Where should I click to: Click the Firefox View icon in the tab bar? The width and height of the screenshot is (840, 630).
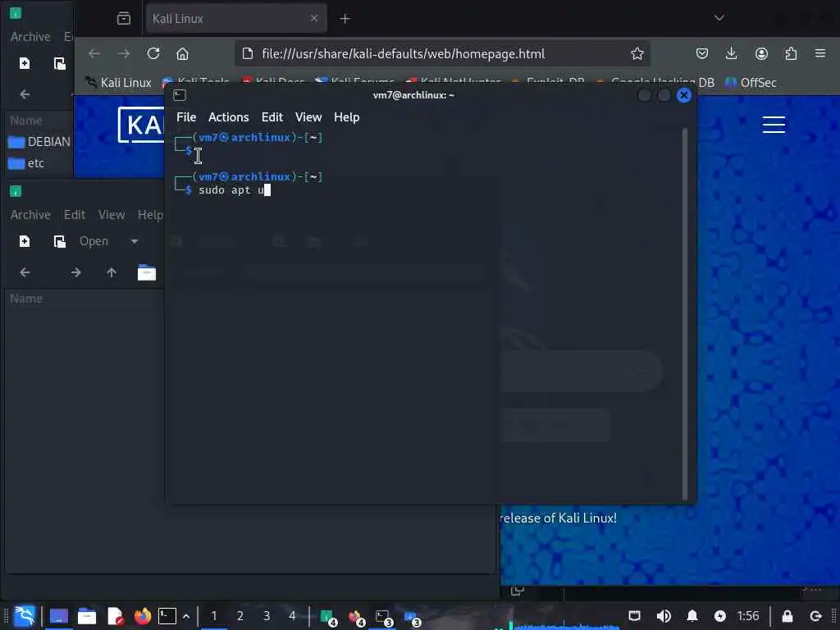point(124,19)
